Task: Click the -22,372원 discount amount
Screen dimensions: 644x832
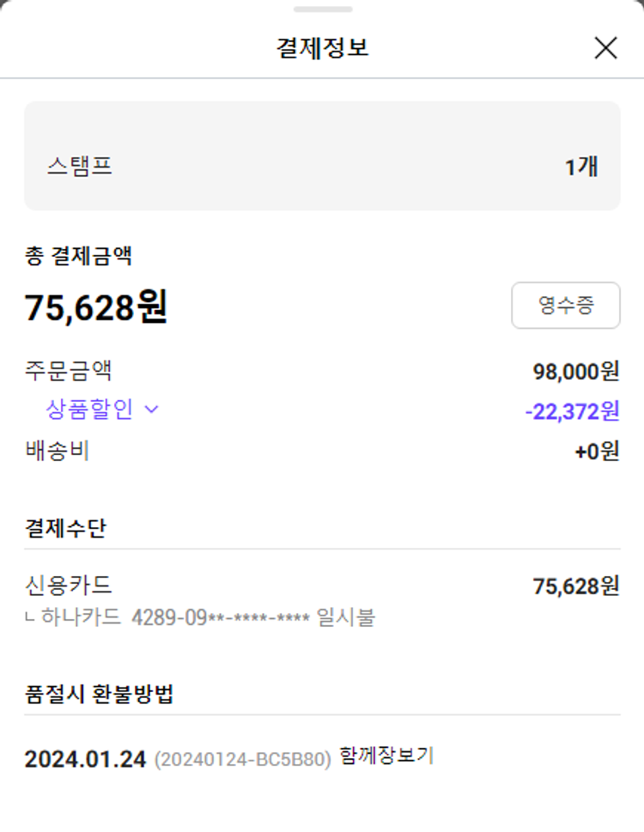Action: coord(572,411)
